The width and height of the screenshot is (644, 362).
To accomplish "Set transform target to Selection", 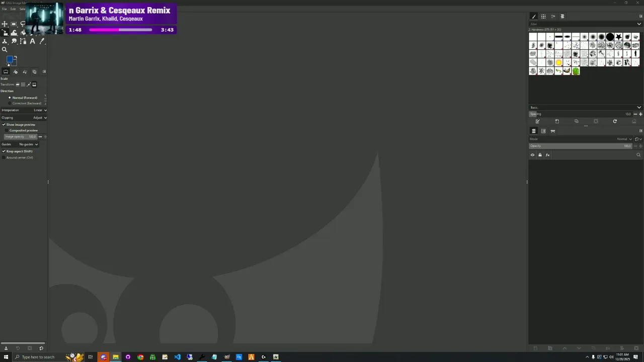I will (23, 84).
